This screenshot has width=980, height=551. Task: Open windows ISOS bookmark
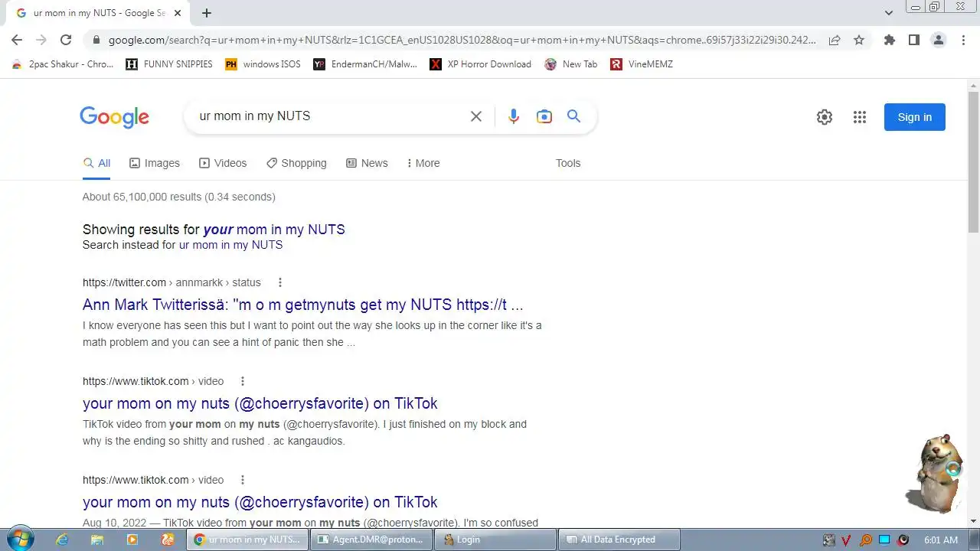[263, 64]
